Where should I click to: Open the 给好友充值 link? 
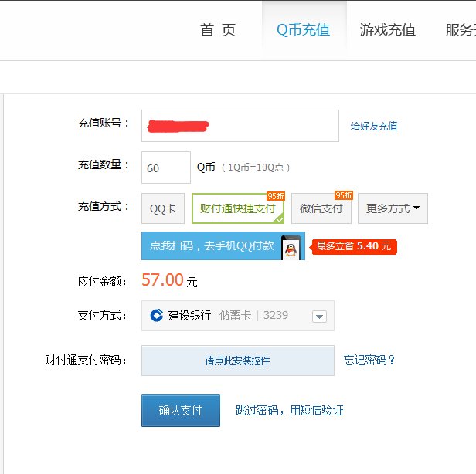[x=374, y=126]
